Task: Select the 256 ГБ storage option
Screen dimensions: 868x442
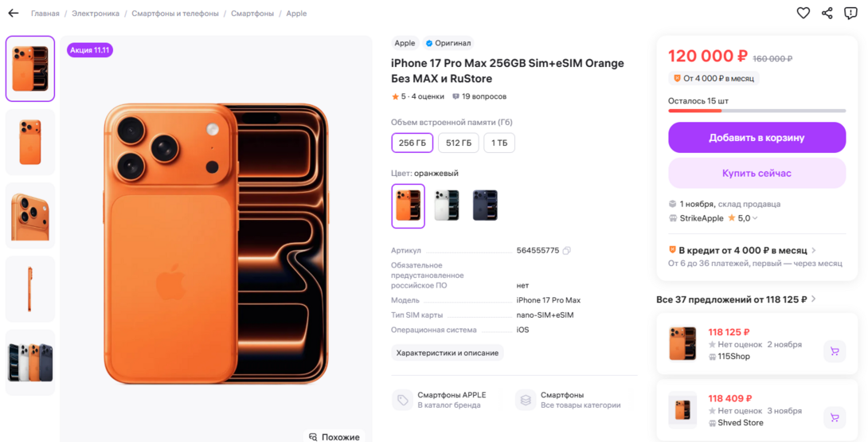Action: tap(412, 143)
